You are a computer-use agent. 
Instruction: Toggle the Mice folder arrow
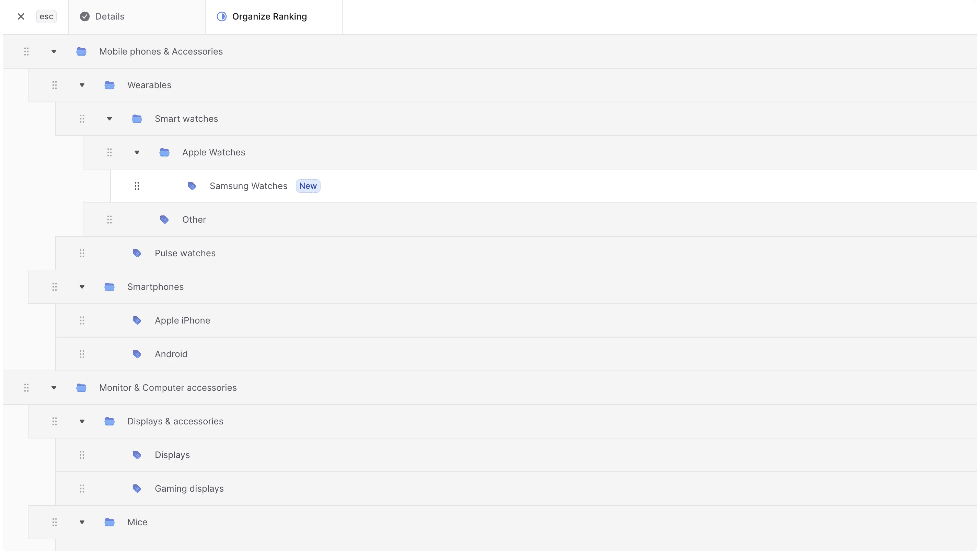coord(82,522)
